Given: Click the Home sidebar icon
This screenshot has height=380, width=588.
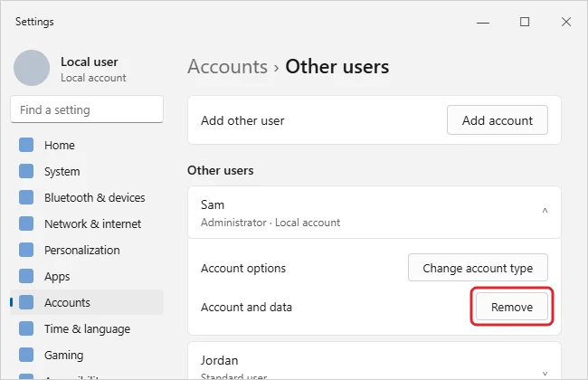Looking at the screenshot, I should pos(26,145).
